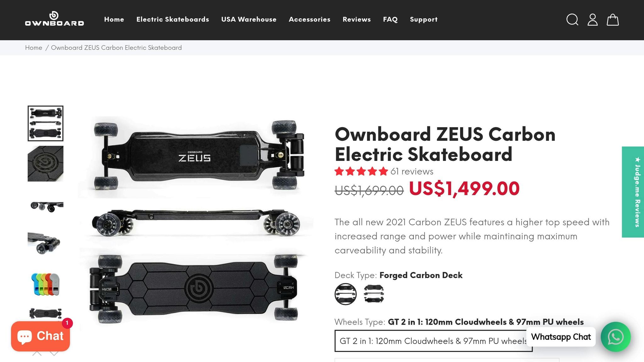The height and width of the screenshot is (362, 644).
Task: Open the FAQ menu item
Action: coord(390,19)
